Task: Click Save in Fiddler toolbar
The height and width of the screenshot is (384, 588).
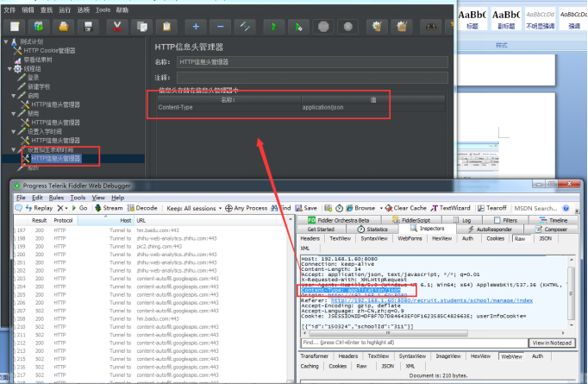Action: [306, 208]
